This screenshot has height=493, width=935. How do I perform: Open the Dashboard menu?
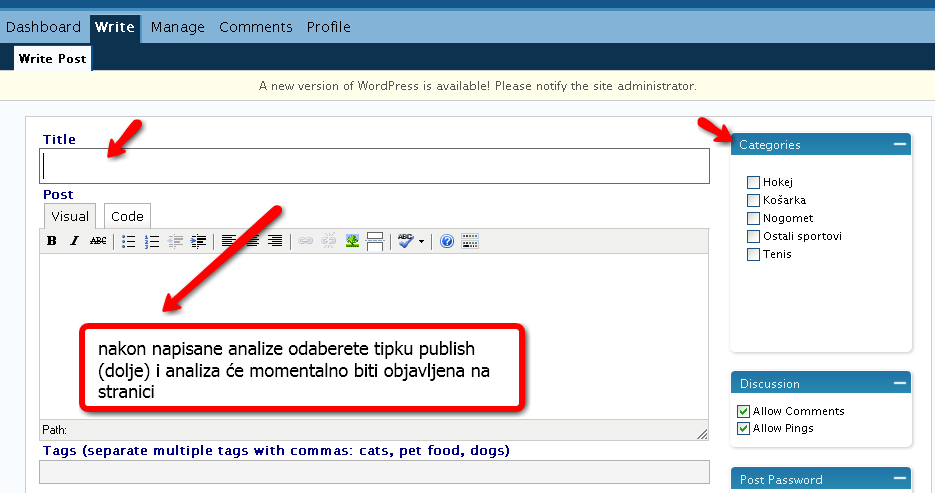point(44,27)
